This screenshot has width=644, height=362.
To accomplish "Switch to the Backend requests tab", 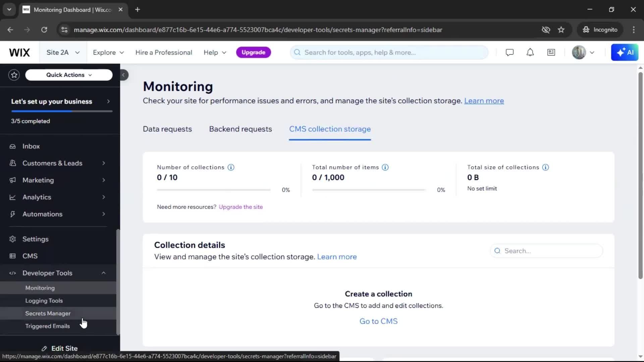I will (240, 129).
